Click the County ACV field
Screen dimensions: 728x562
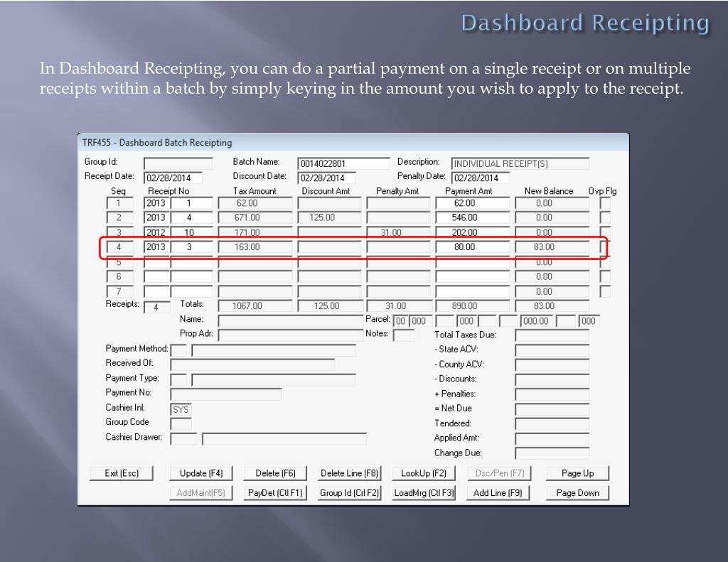coord(552,364)
